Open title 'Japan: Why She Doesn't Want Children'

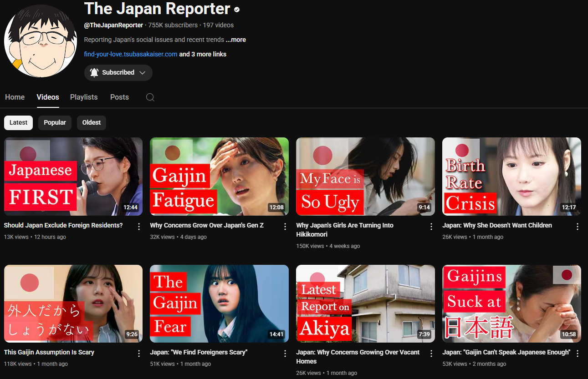(x=497, y=225)
